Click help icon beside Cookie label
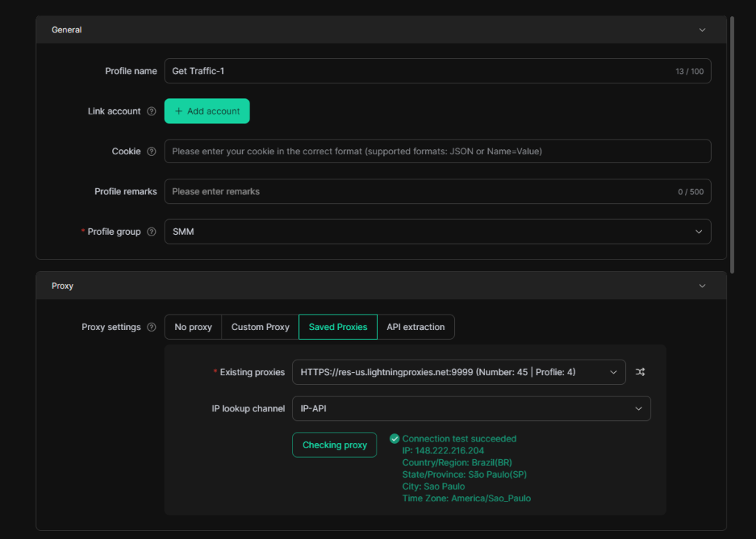 coord(151,151)
